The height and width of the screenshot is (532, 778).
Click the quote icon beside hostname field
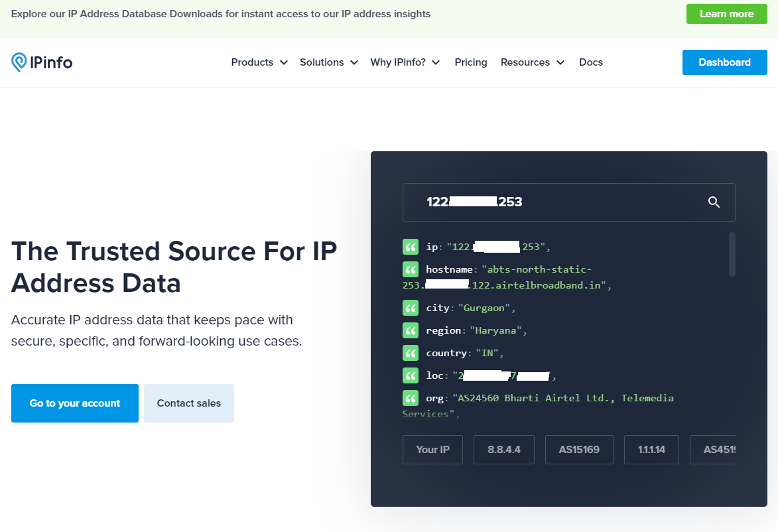tap(411, 269)
